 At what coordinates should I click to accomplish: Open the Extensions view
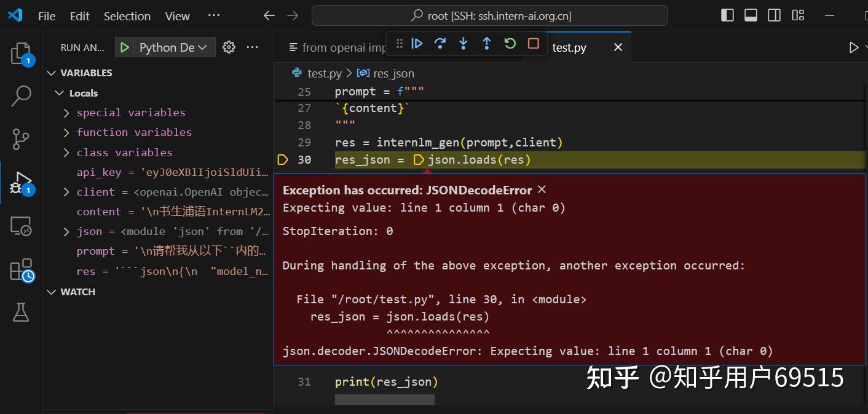click(22, 269)
